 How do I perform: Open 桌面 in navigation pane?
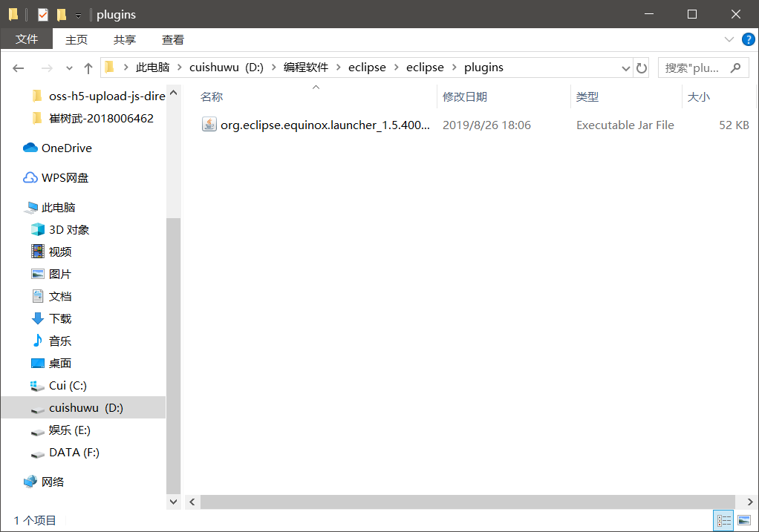point(51,364)
